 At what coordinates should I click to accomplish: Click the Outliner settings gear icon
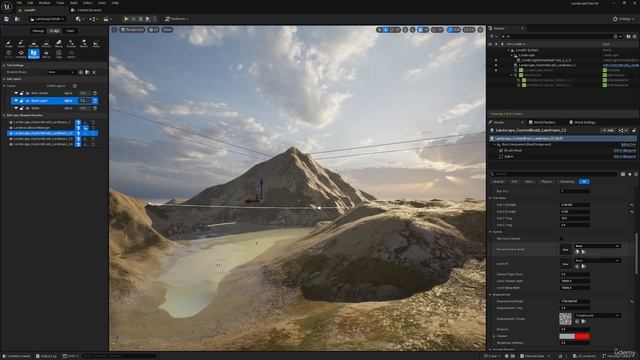[634, 36]
